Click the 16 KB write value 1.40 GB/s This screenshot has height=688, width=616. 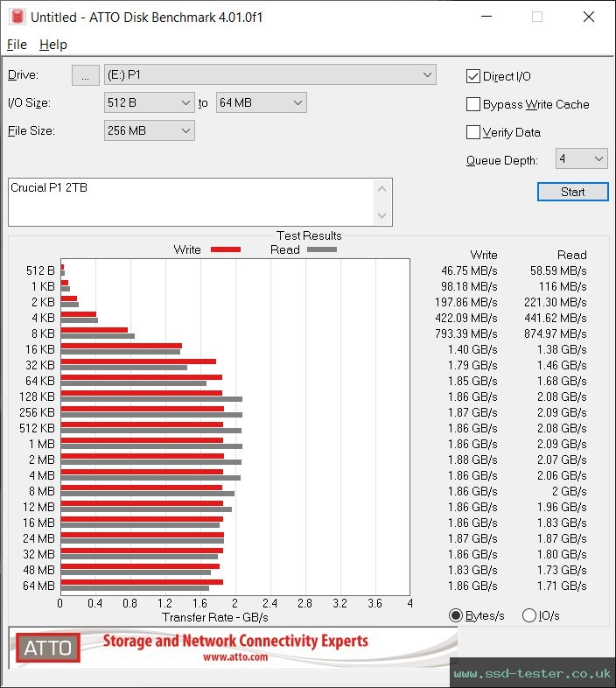tap(472, 350)
